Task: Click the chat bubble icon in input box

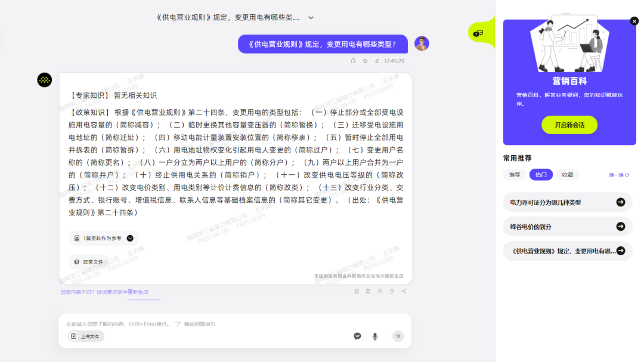Action: (357, 336)
